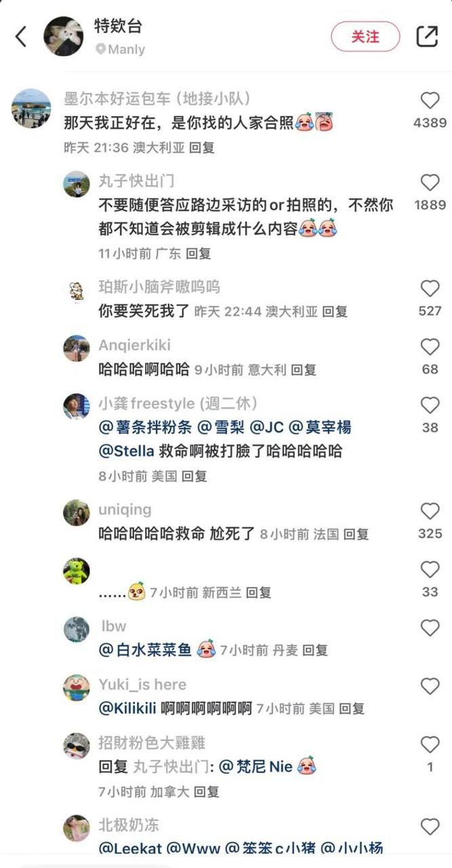Go back using the left arrow

21,37
